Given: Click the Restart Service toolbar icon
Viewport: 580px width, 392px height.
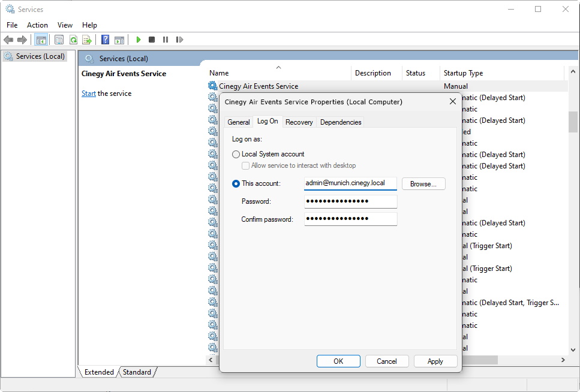Looking at the screenshot, I should 179,40.
